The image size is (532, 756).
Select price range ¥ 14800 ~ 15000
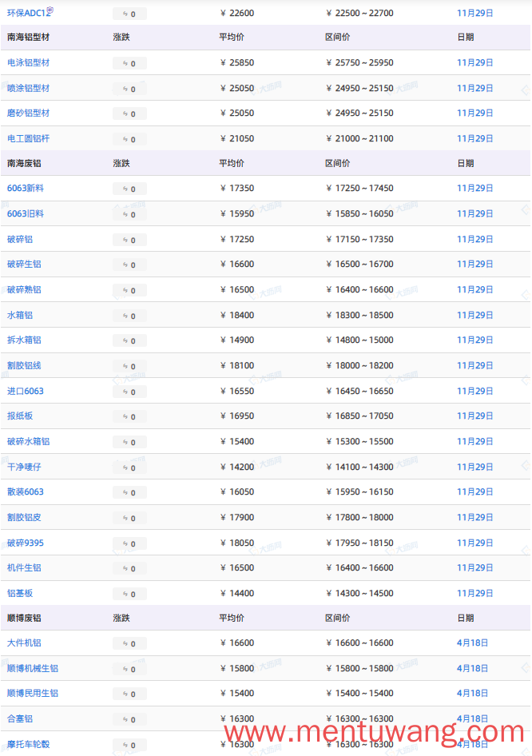coord(360,340)
